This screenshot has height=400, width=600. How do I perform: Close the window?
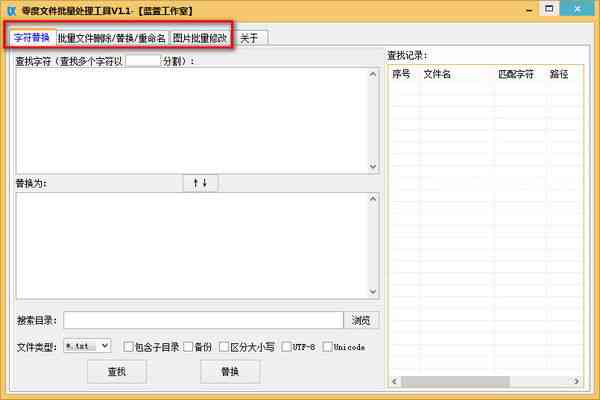[577, 8]
